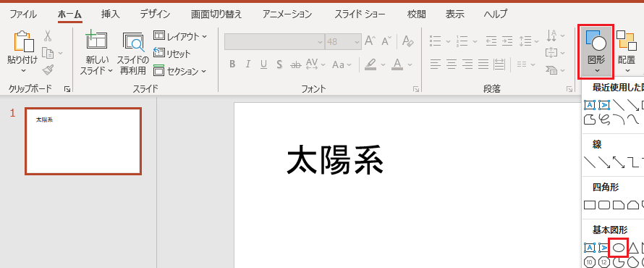Select the triangle shape in 基本図形
Image resolution: width=644 pixels, height=268 pixels.
[x=633, y=248]
